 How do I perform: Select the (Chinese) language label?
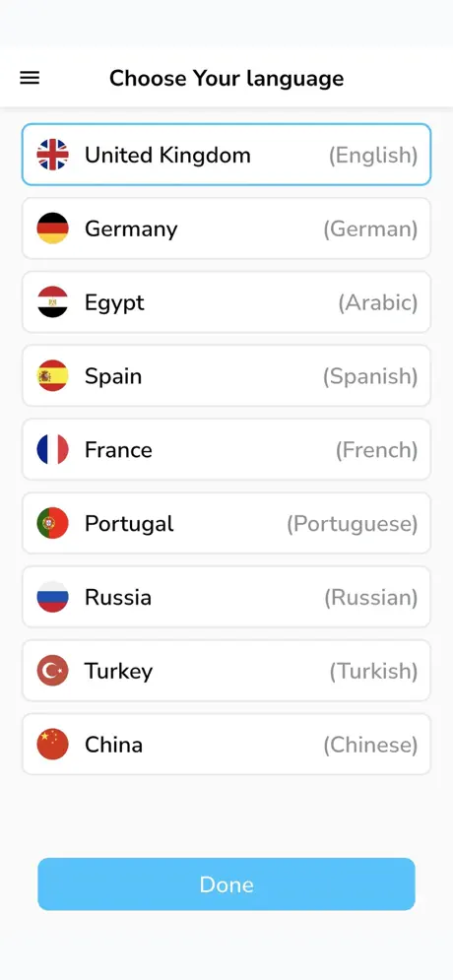point(370,745)
